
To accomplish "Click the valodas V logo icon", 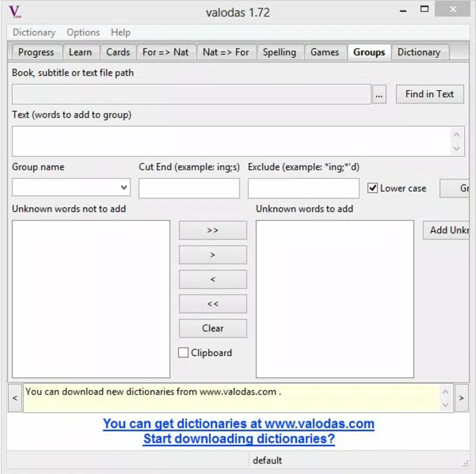I will click(15, 12).
